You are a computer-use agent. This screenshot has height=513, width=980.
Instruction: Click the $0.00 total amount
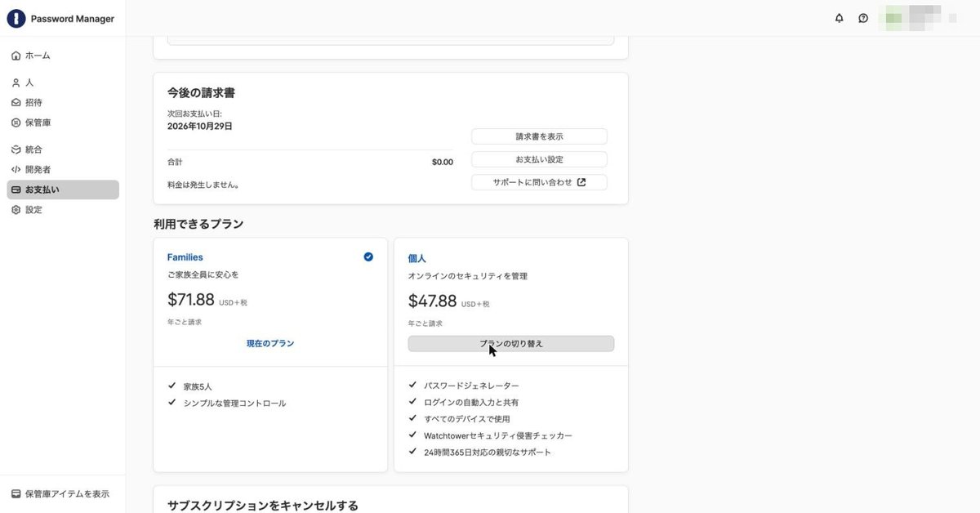[443, 163]
